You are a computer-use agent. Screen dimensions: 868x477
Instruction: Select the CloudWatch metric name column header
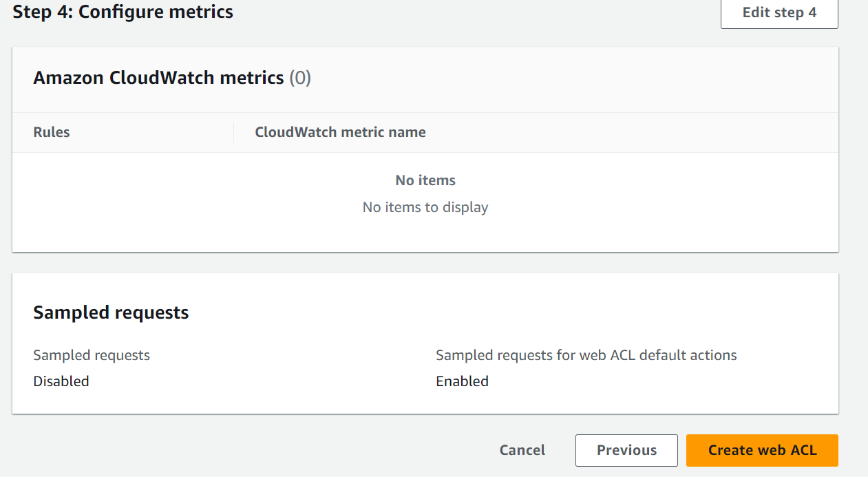tap(340, 132)
